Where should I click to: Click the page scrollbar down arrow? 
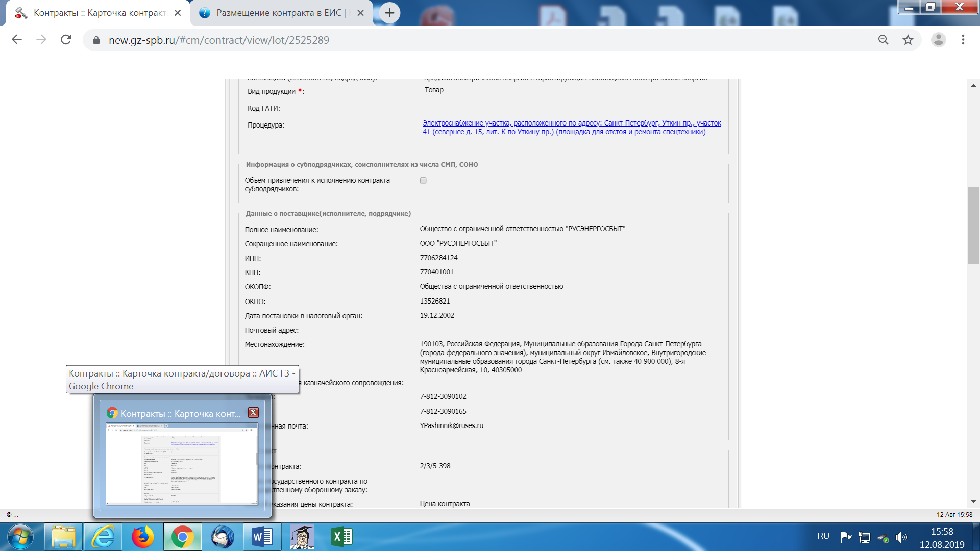[973, 502]
